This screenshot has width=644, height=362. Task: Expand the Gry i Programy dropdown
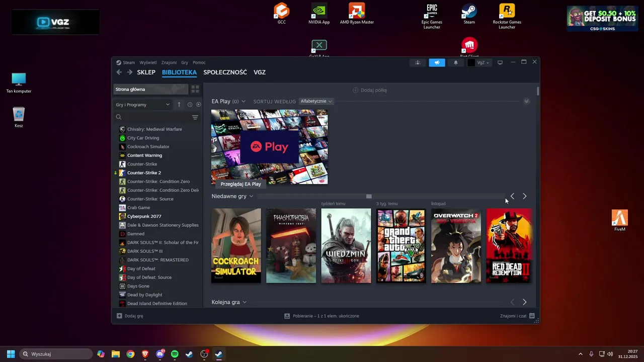coord(143,105)
